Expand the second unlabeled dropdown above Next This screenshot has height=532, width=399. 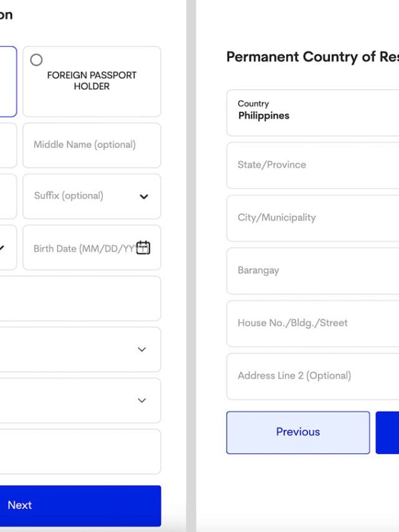142,400
